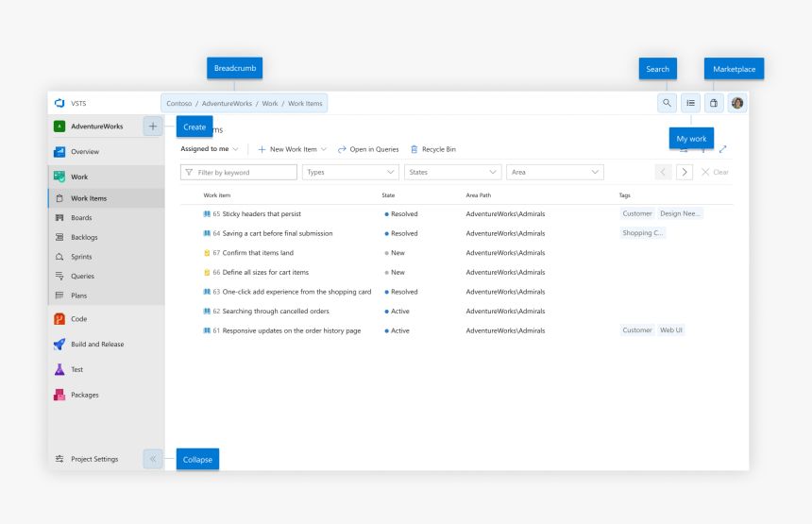Sort by Tags column header
Screen dimensions: 812x524
(x=624, y=195)
